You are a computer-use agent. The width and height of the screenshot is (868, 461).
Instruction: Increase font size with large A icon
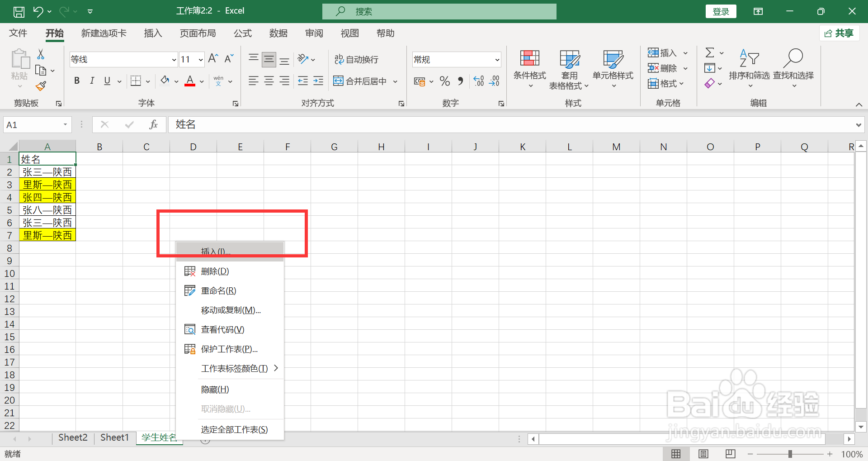[x=213, y=59]
